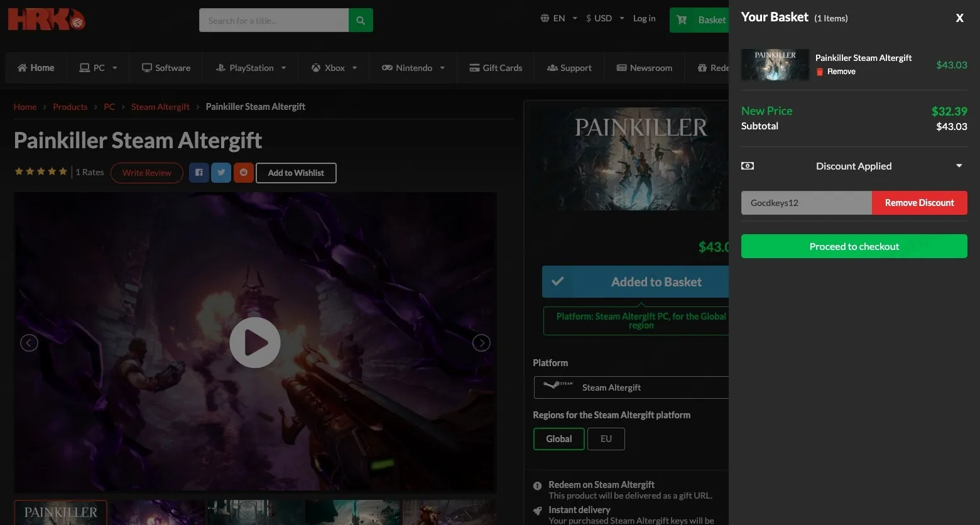
Task: Open the PlayStation menu
Action: pos(251,68)
